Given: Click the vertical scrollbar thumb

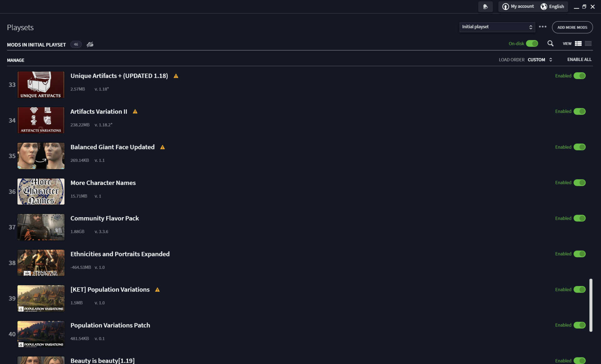Looking at the screenshot, I should tap(591, 305).
